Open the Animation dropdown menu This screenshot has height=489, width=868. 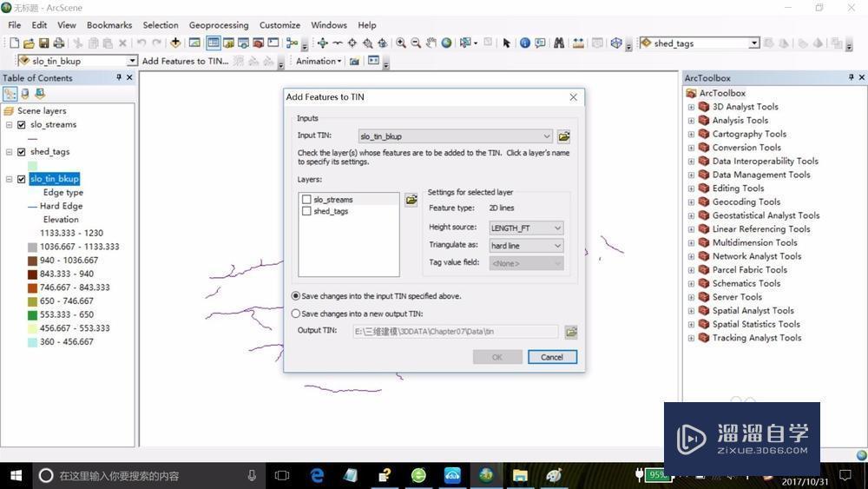pyautogui.click(x=319, y=61)
